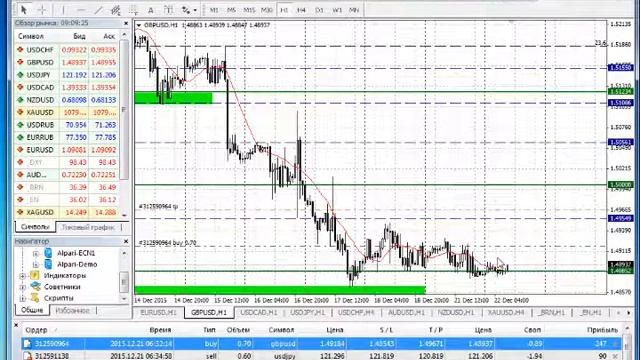640x360 pixels.
Task: Toggle the H1 timeframe button
Action: [284, 10]
